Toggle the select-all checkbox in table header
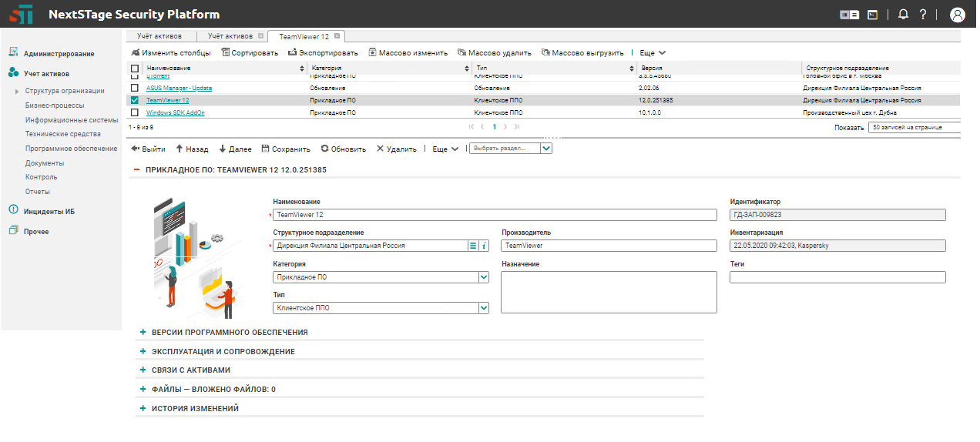 click(135, 69)
